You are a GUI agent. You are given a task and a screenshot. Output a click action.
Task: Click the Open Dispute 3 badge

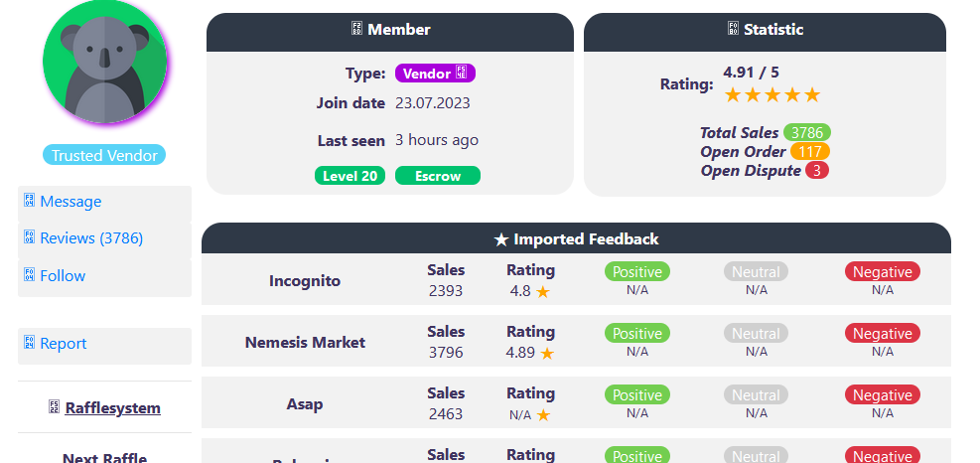816,170
